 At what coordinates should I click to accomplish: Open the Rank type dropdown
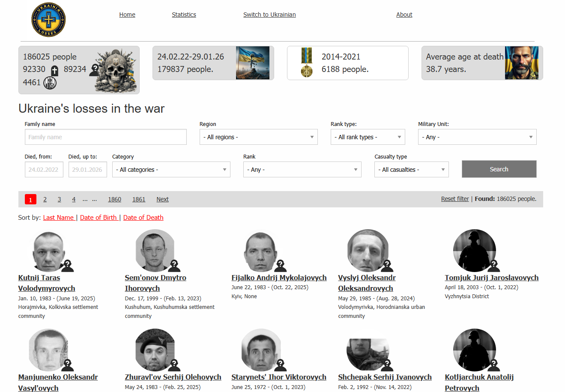(x=368, y=137)
